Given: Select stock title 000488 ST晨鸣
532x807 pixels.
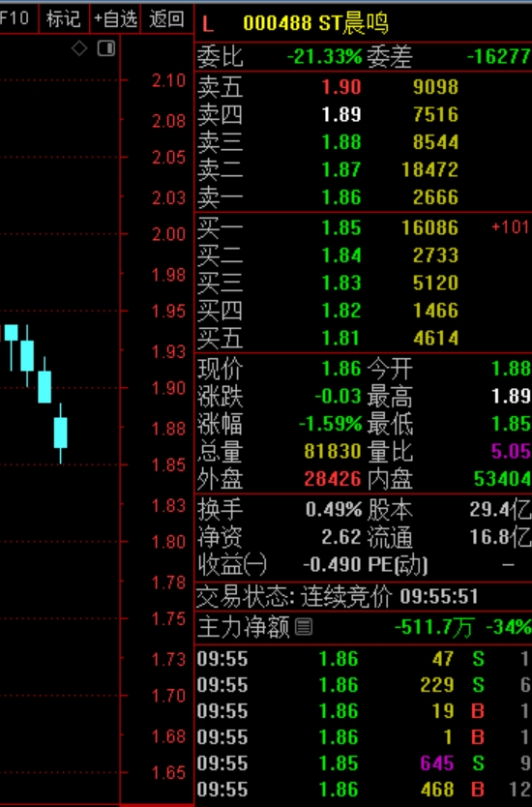Looking at the screenshot, I should 315,23.
